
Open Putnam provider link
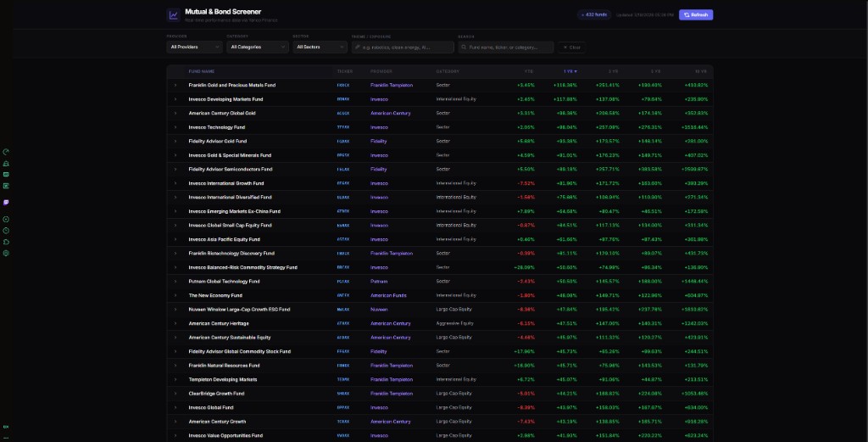click(x=379, y=282)
